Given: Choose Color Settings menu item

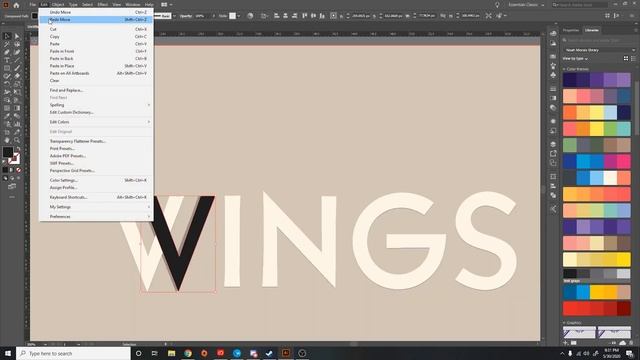Looking at the screenshot, I should pyautogui.click(x=96, y=180).
